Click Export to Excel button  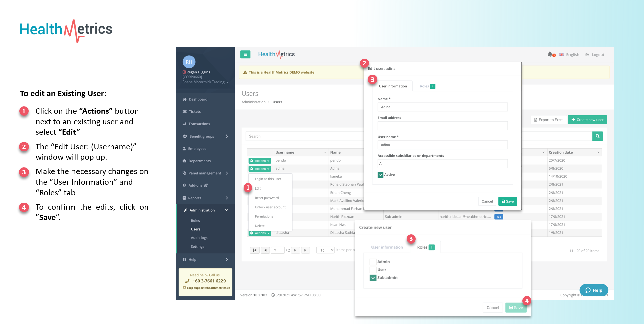tap(549, 120)
